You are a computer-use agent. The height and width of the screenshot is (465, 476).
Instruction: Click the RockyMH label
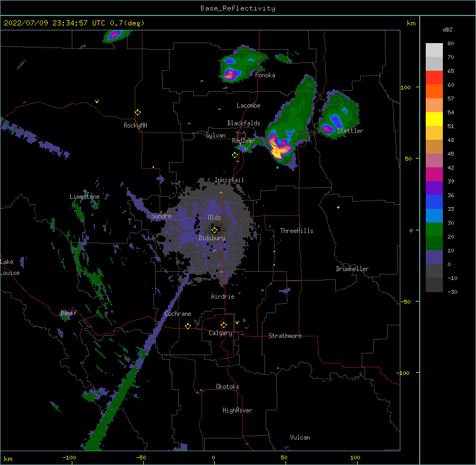point(135,125)
